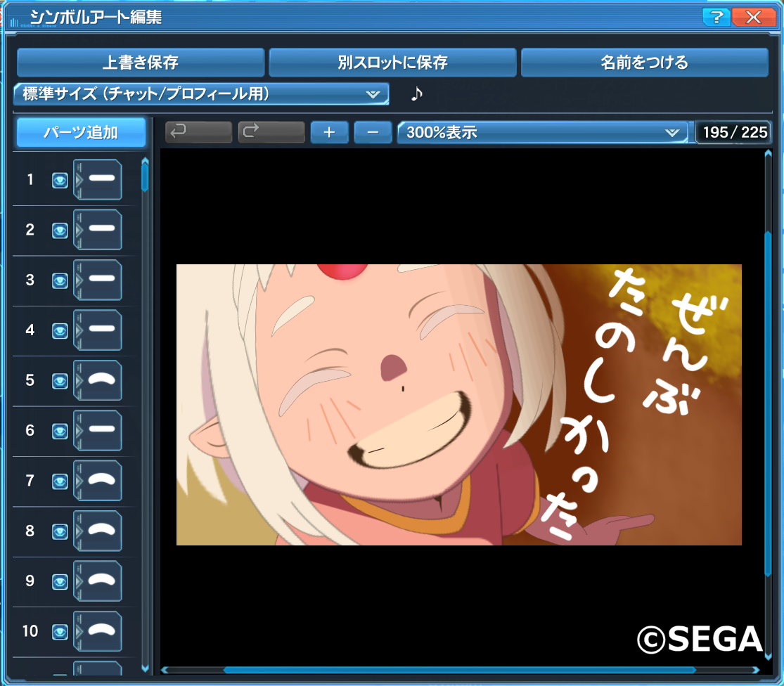Click the canvas vertical scrollbar

tap(768, 405)
